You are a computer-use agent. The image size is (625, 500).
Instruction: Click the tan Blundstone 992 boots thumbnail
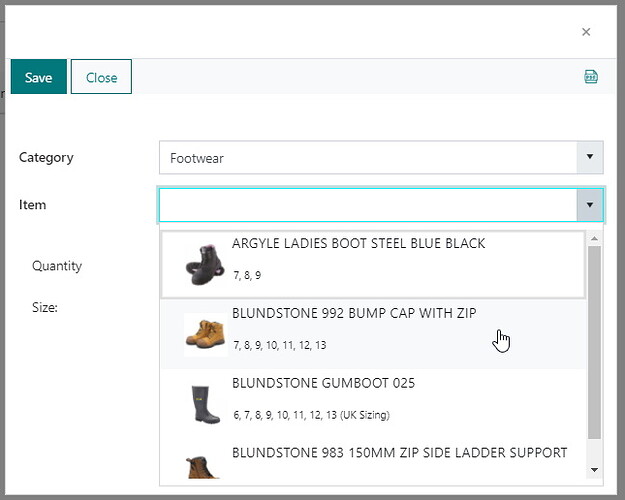click(x=205, y=334)
